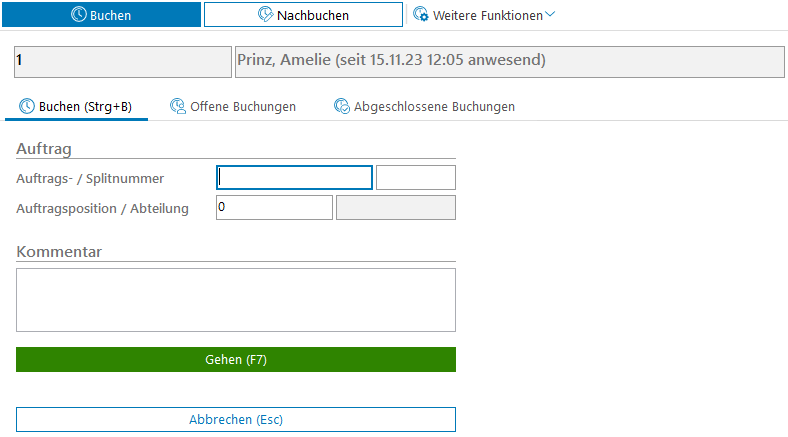The width and height of the screenshot is (788, 437).
Task: Click the Offene Buchungen tab icon
Action: 178,106
